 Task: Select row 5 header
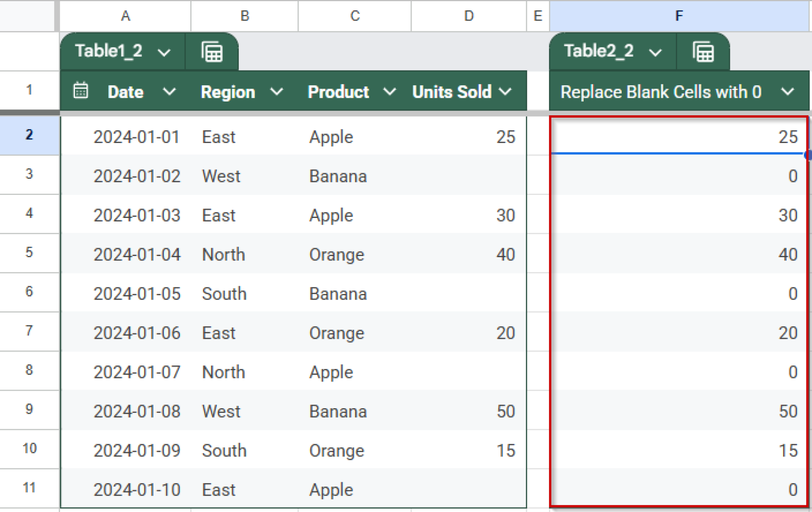[x=29, y=252]
